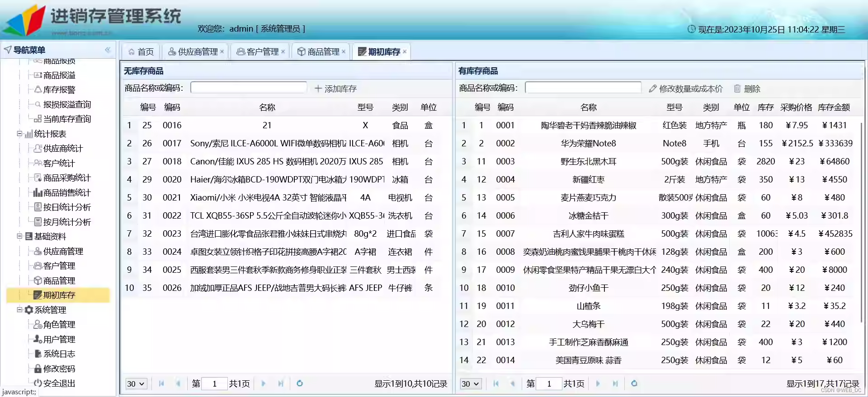The width and height of the screenshot is (868, 397).
Task: Open 商品管理 in the sidebar tree
Action: [x=59, y=280]
